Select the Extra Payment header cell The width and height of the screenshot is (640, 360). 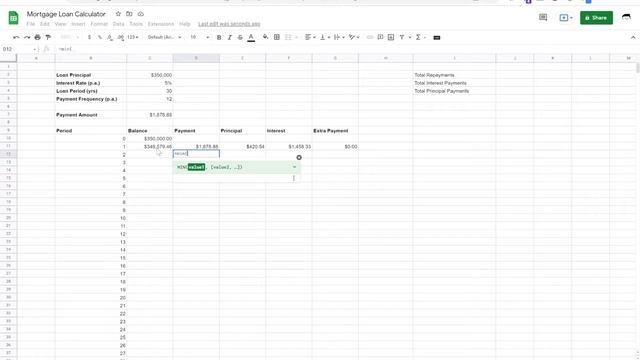tap(335, 131)
